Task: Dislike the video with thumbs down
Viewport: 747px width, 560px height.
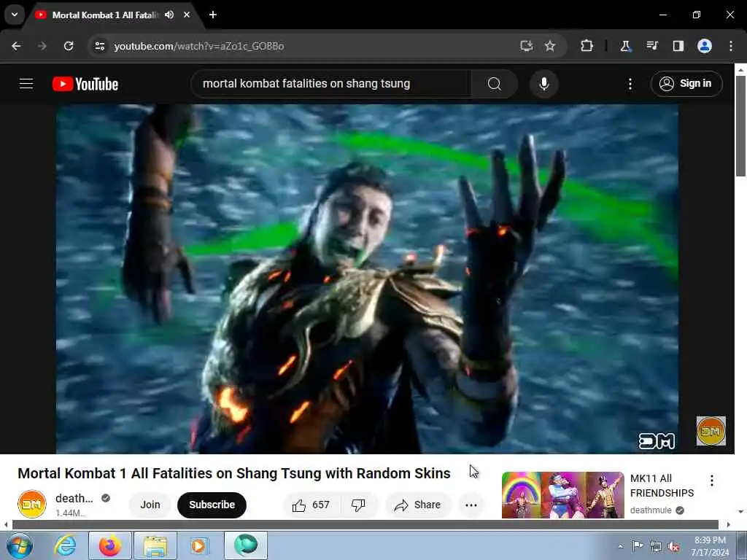Action: point(358,505)
